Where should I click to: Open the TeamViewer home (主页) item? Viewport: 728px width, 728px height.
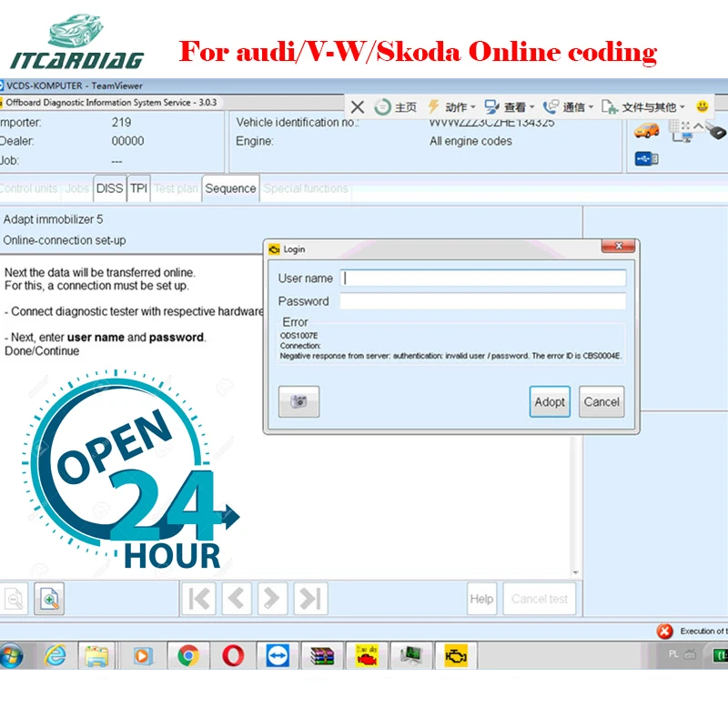pyautogui.click(x=396, y=107)
